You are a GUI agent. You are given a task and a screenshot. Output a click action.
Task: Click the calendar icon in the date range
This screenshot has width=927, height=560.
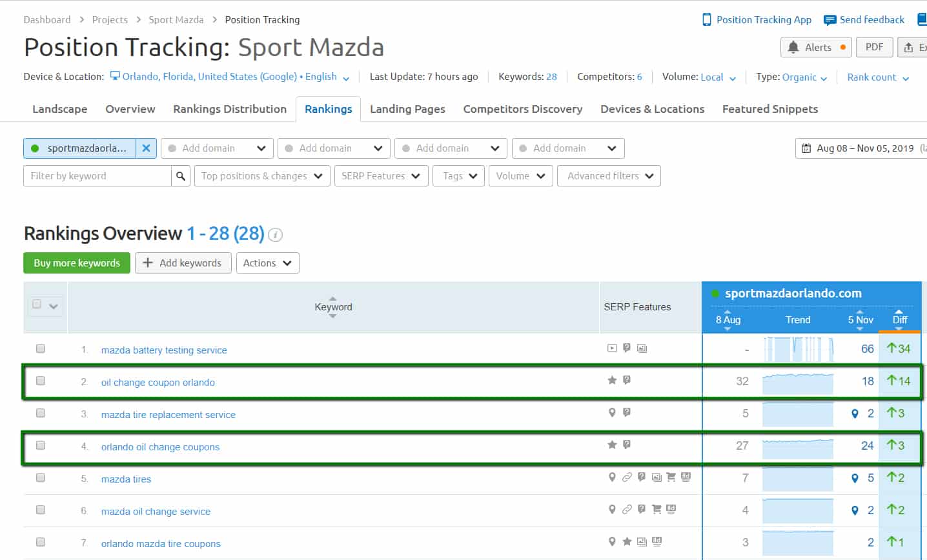(806, 148)
